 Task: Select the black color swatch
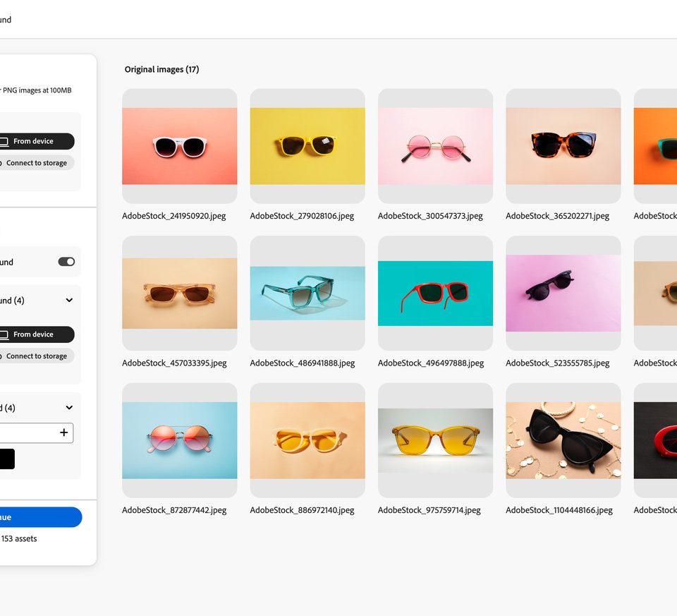click(6, 459)
